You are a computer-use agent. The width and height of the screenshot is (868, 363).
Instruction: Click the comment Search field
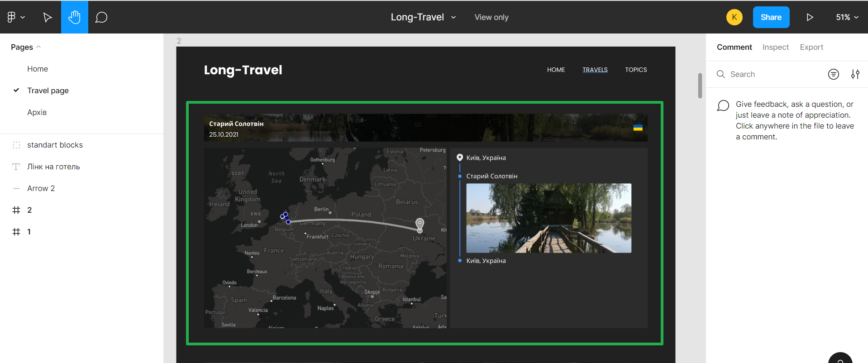[x=769, y=74]
